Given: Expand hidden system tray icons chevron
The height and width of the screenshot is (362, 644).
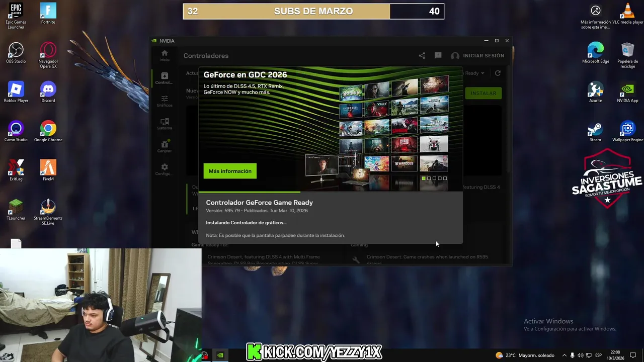Looking at the screenshot, I should pos(564,355).
